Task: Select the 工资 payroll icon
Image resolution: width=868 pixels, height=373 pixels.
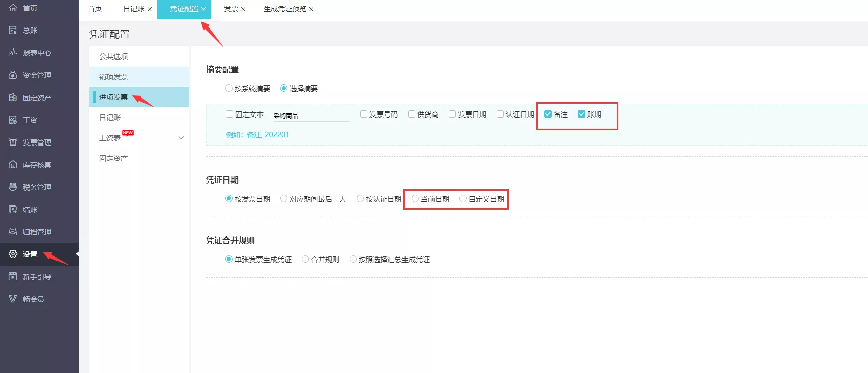Action: tap(13, 120)
